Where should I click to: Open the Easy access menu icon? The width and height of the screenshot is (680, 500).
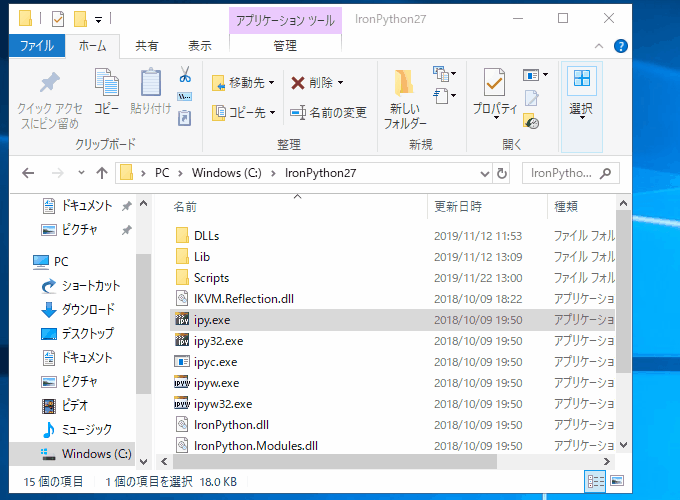click(444, 96)
